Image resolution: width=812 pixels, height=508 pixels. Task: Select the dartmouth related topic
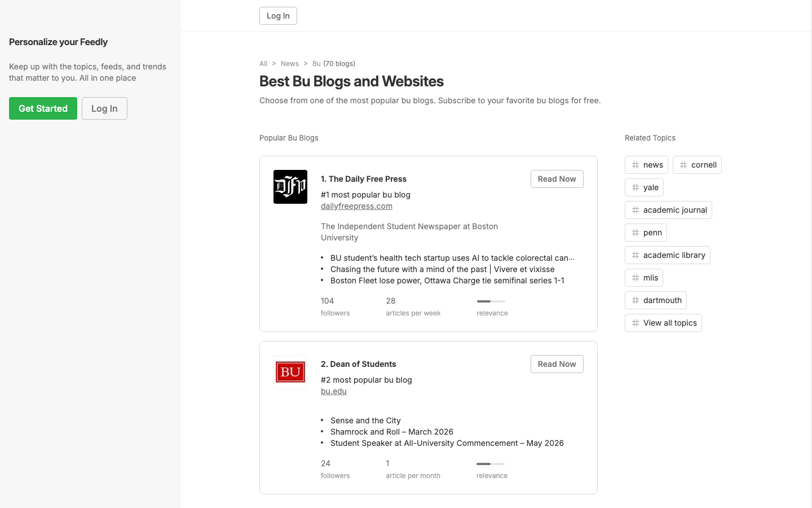click(x=656, y=300)
